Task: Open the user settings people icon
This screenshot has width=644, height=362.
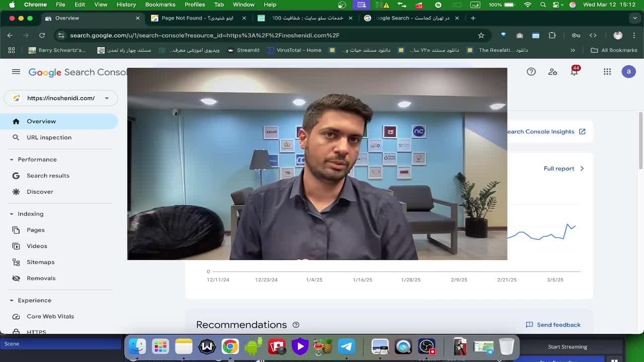Action: tap(552, 72)
